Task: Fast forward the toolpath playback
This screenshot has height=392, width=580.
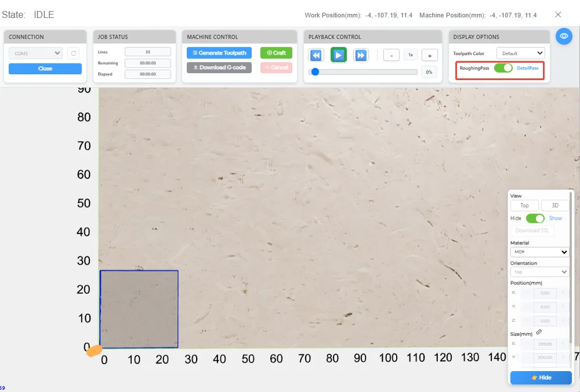Action: [361, 55]
